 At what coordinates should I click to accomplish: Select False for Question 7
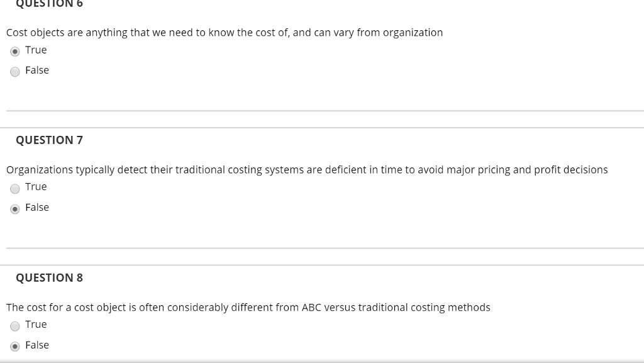15,208
